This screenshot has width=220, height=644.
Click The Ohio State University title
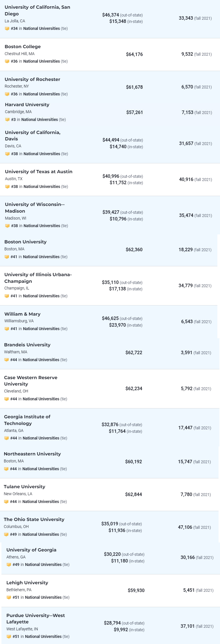point(34,520)
